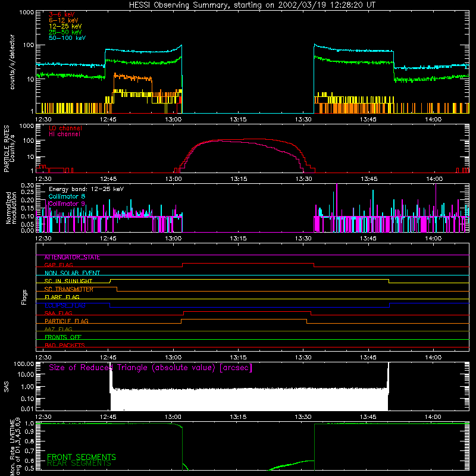Viewport: 476px width, 476px height.
Task: Select the red "3-6 keV" legend label
Action: coord(62,14)
